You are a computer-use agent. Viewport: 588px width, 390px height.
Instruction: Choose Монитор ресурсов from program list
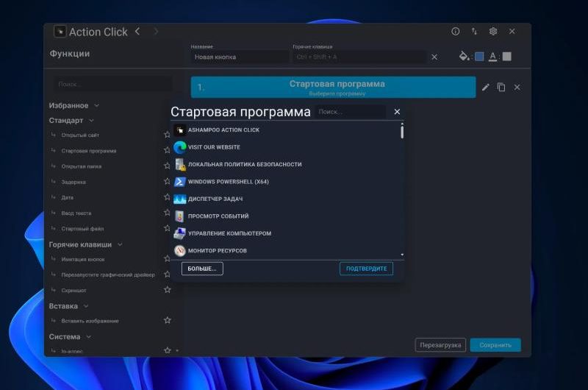[x=285, y=251]
